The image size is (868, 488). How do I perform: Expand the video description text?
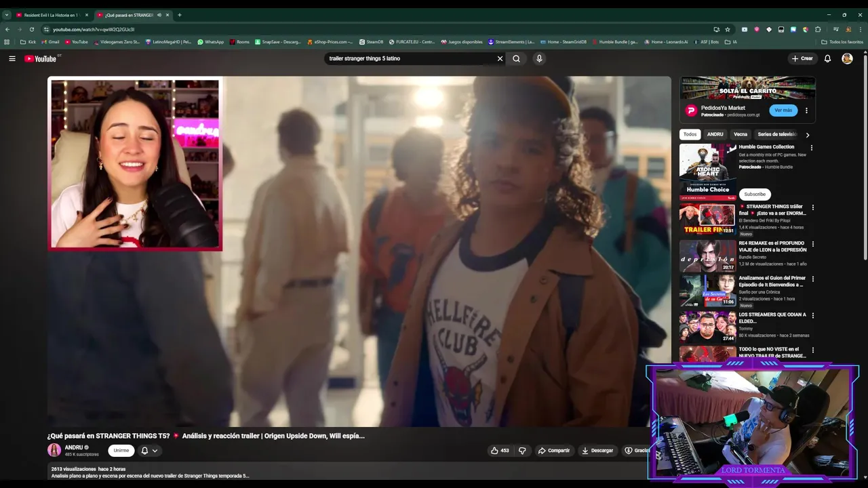[150, 476]
